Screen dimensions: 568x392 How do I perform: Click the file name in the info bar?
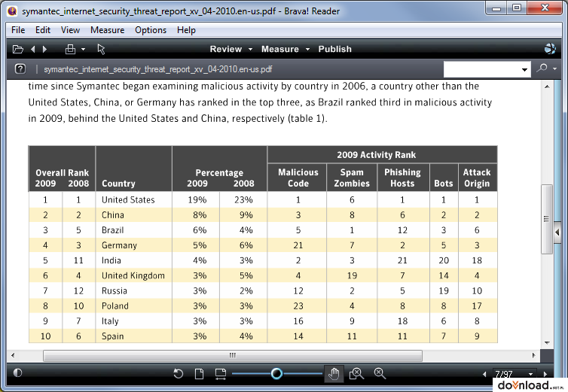158,69
